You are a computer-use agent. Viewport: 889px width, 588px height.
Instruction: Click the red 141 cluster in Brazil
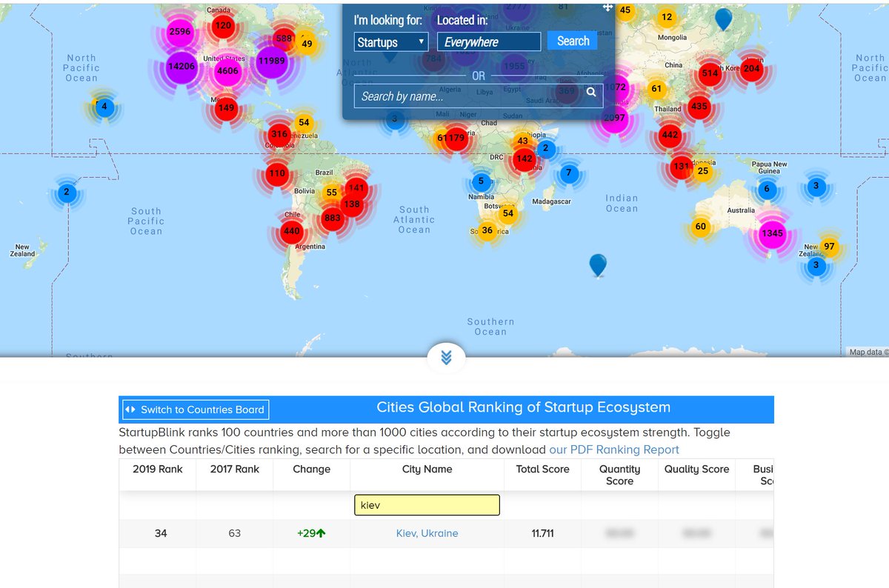357,188
